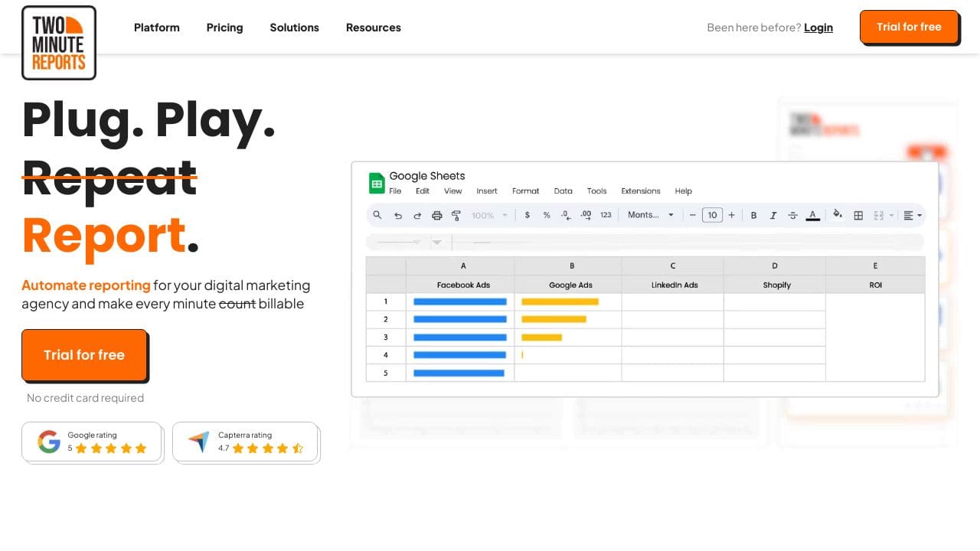This screenshot has width=980, height=551.
Task: Open the Monts... font family dropdown
Action: coord(651,215)
